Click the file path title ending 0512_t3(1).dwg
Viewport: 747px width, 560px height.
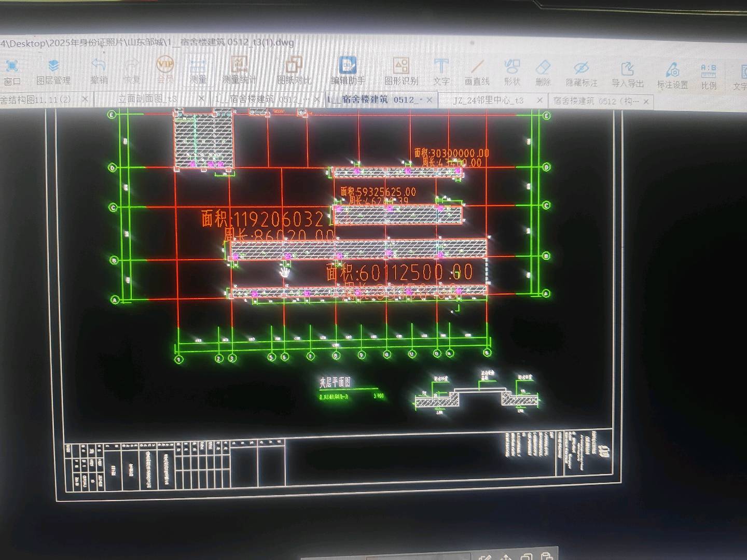147,43
